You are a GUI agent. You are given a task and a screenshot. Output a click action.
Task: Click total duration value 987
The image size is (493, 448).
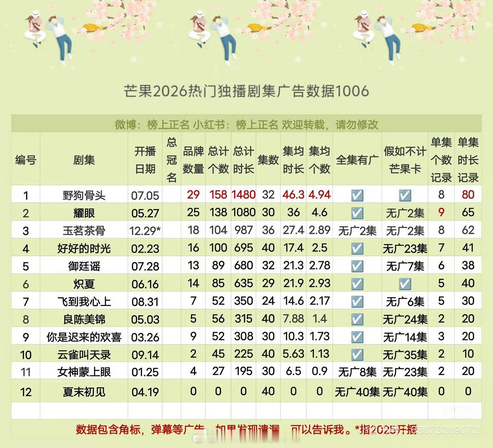243,230
